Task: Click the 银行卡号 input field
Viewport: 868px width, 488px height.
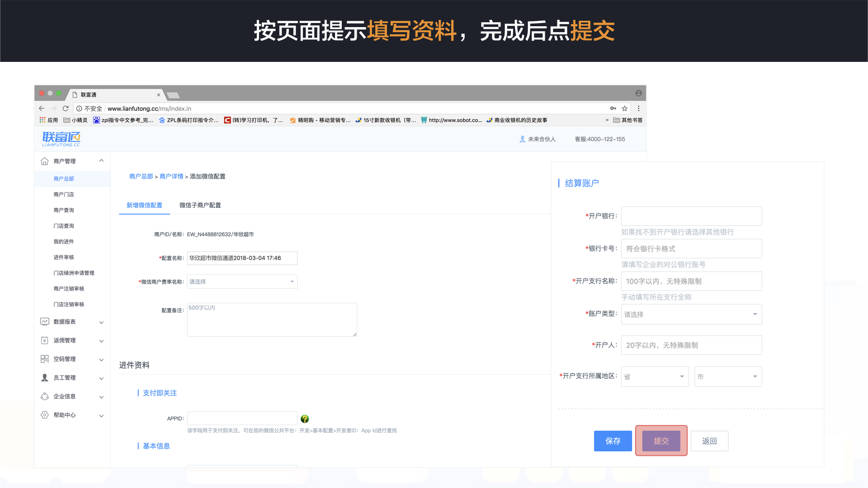Action: coord(691,249)
